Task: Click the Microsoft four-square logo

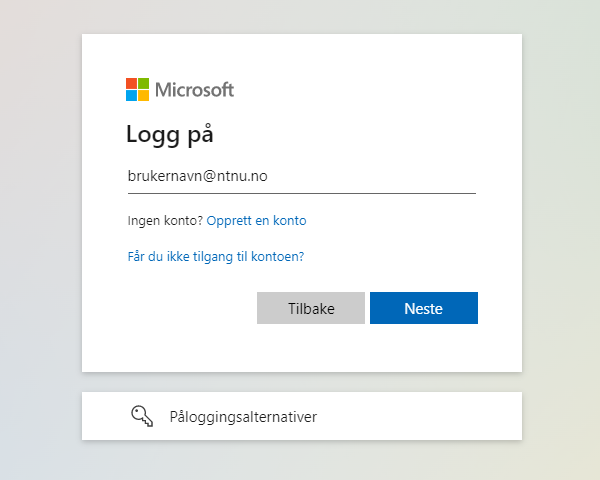Action: pyautogui.click(x=137, y=90)
